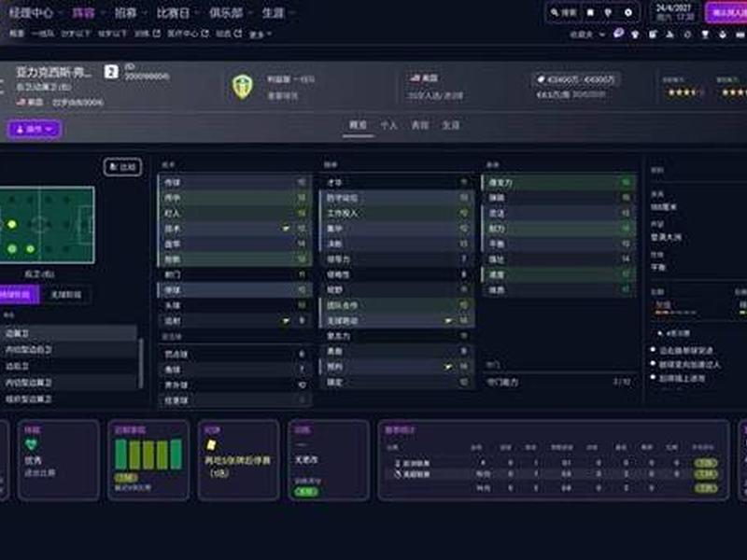747x560 pixels.
Task: Switch to the 表现 performance tab
Action: [419, 125]
